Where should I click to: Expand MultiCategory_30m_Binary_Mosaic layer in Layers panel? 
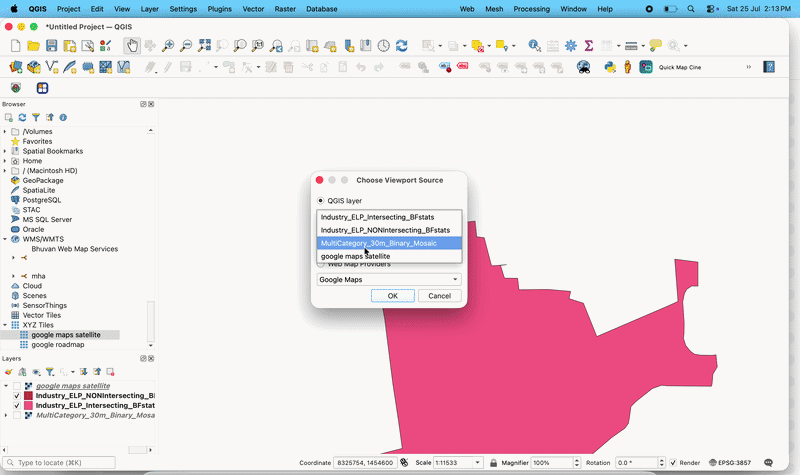[6, 415]
